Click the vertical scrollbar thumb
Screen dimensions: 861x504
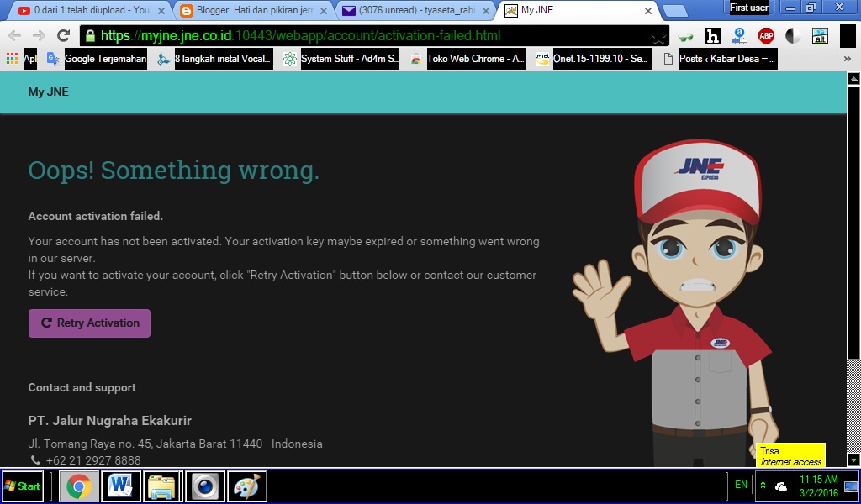854,222
